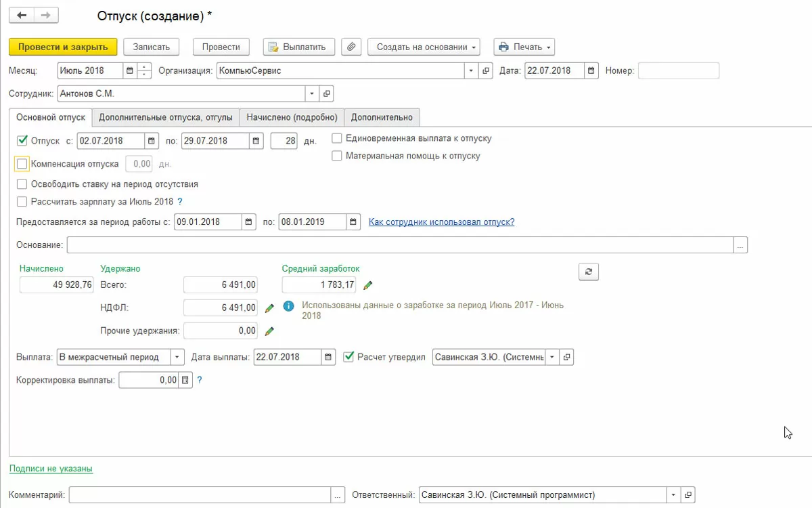This screenshot has height=508, width=812.
Task: Click the Записать button
Action: 151,47
